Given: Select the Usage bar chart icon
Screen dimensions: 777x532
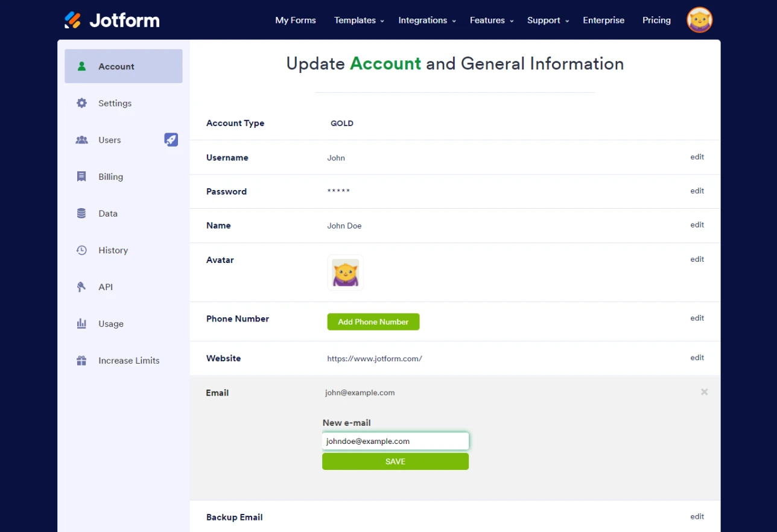Looking at the screenshot, I should (81, 324).
